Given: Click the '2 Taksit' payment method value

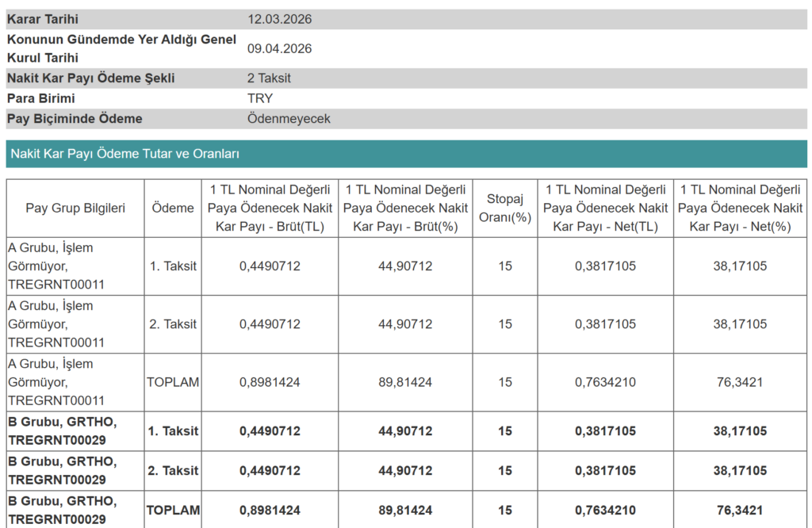Looking at the screenshot, I should [269, 78].
